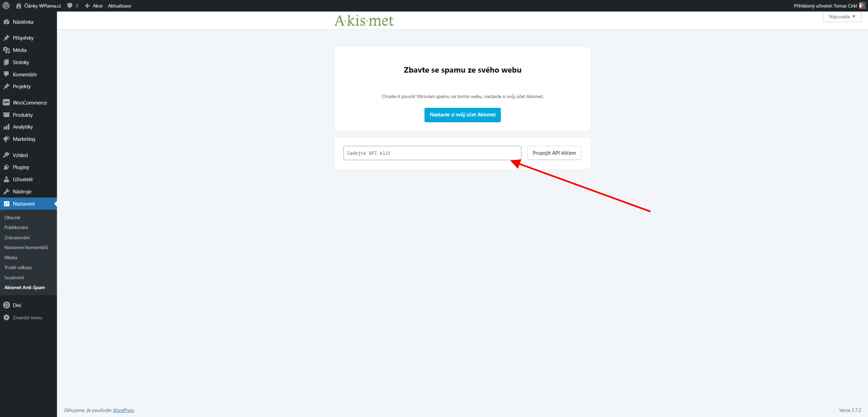Click the Média sidebar icon
Screen dimensions: 868x417
6,50
